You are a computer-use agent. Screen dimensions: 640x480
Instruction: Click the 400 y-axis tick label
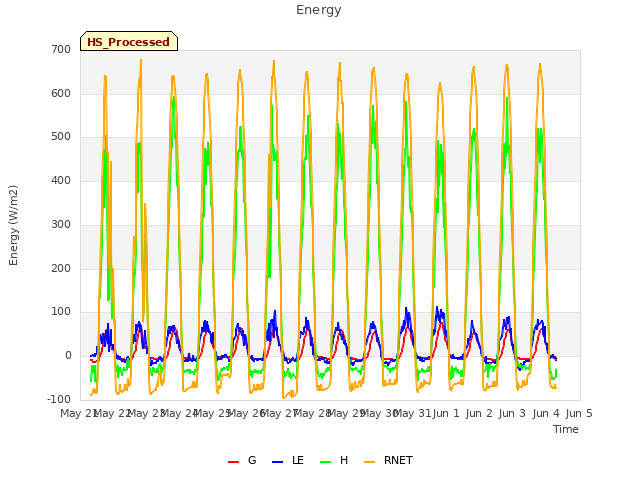[x=61, y=180]
